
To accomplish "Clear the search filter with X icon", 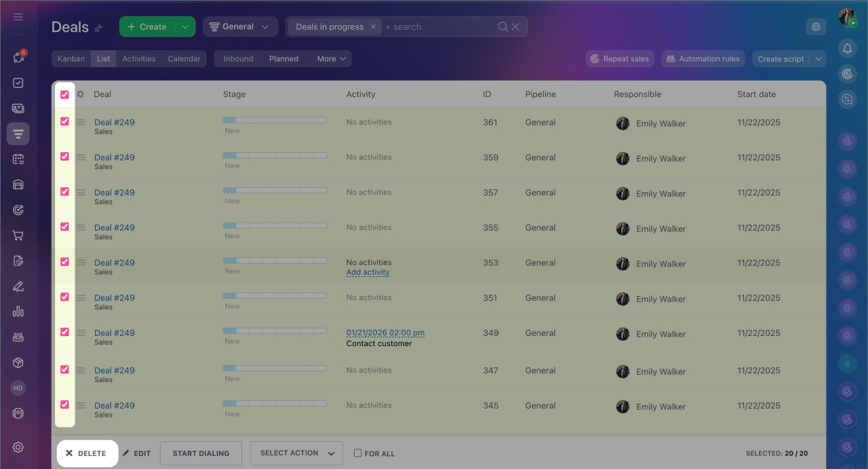I will pyautogui.click(x=515, y=26).
